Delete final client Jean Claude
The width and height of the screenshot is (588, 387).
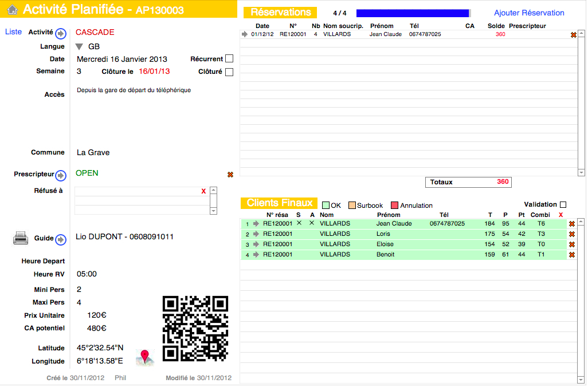click(572, 224)
